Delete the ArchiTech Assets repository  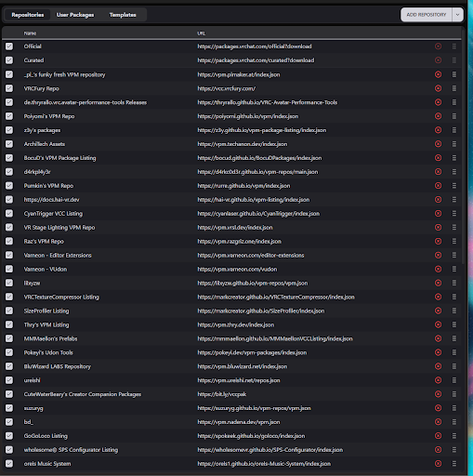point(438,144)
